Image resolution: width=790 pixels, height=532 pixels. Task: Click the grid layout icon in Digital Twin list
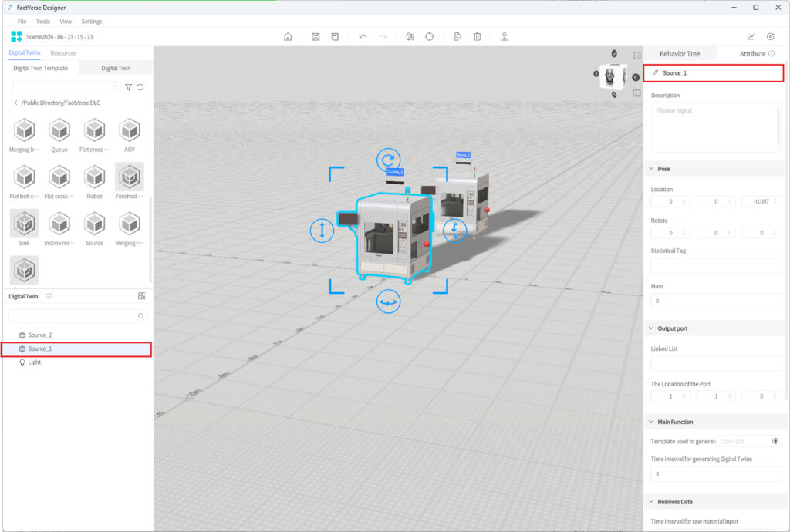pyautogui.click(x=142, y=296)
